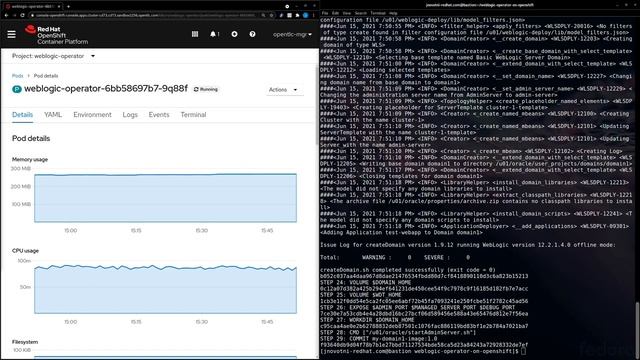Open the OpenShift navigation hamburger menu
The image size is (640, 360).
coord(11,34)
